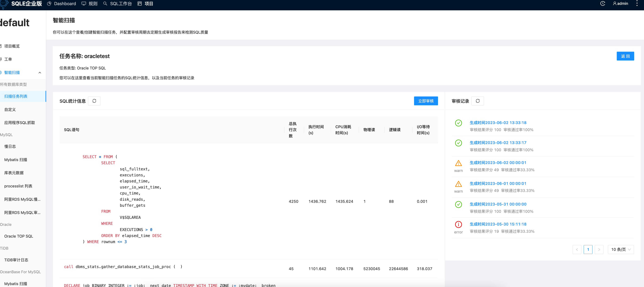Open the 10条/页 page size dropdown
Screen dimensions: 644x287
click(621, 249)
